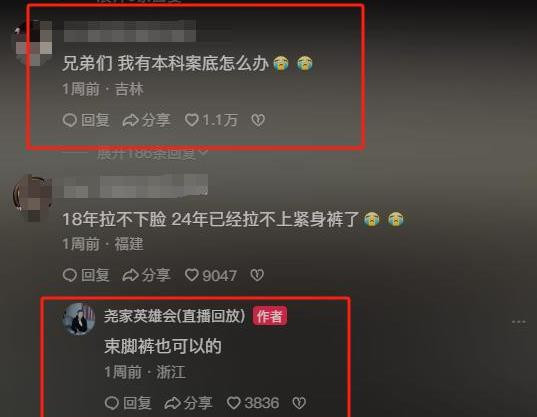Open the three-dot menu beside author reply

click(x=519, y=322)
